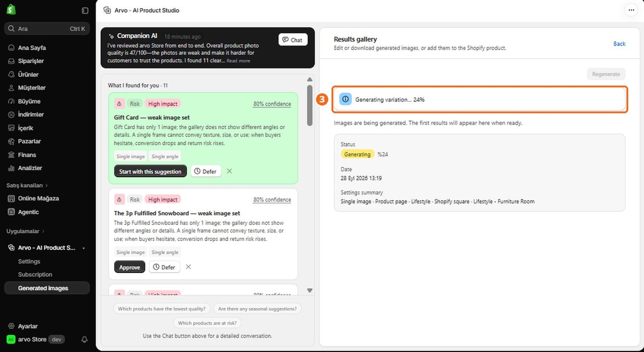Defer the Gift Card suggestion
Image resolution: width=644 pixels, height=352 pixels.
pos(206,171)
